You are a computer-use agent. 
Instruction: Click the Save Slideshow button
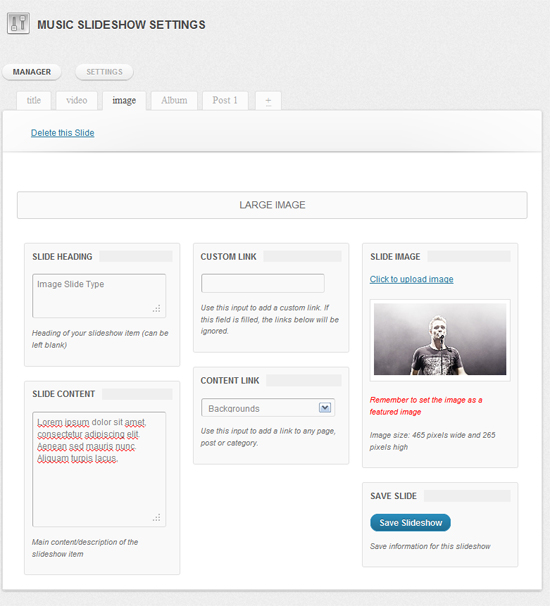coord(410,523)
